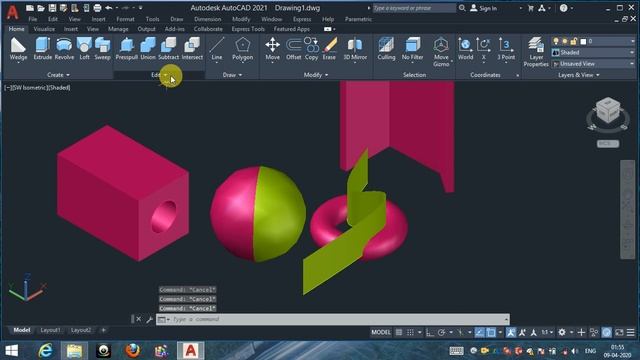The image size is (640, 360).
Task: Click the command line input field
Action: pyautogui.click(x=333, y=319)
